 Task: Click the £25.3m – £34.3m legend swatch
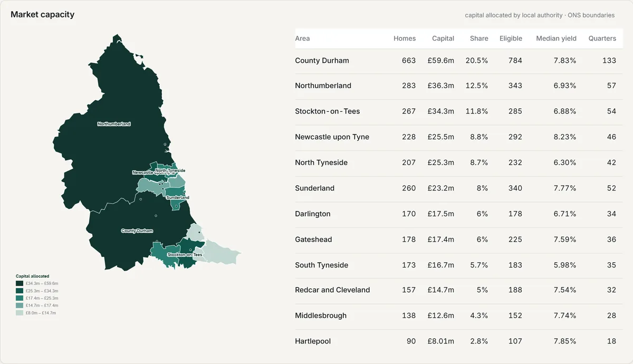click(20, 291)
